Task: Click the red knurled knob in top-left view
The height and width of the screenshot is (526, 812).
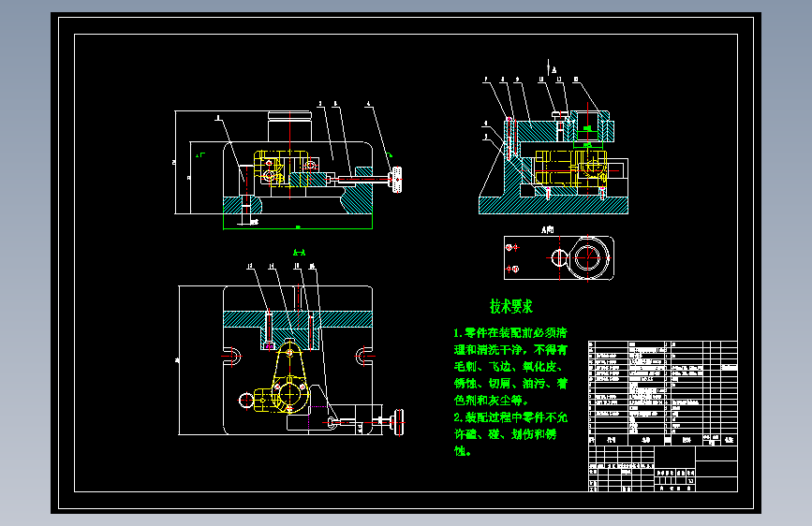Action: point(397,179)
